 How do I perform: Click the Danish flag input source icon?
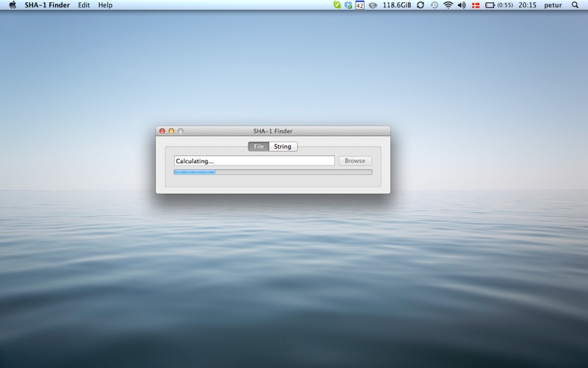(476, 5)
